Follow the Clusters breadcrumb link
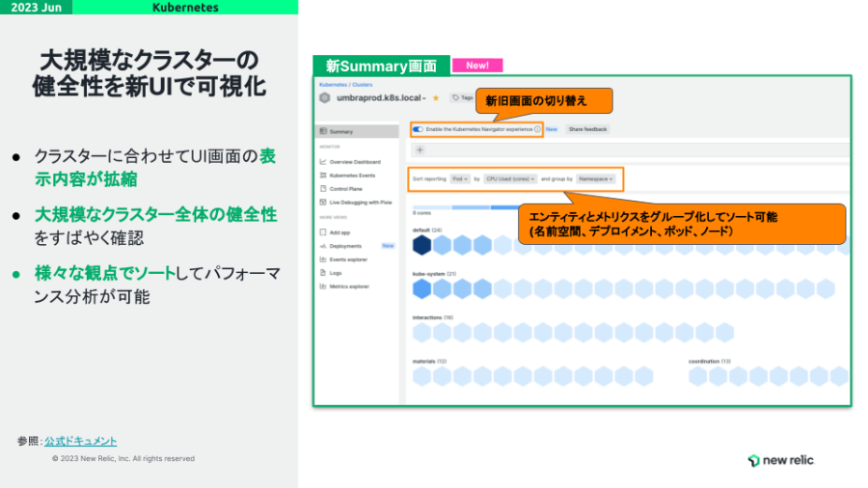868x488 pixels. 362,85
